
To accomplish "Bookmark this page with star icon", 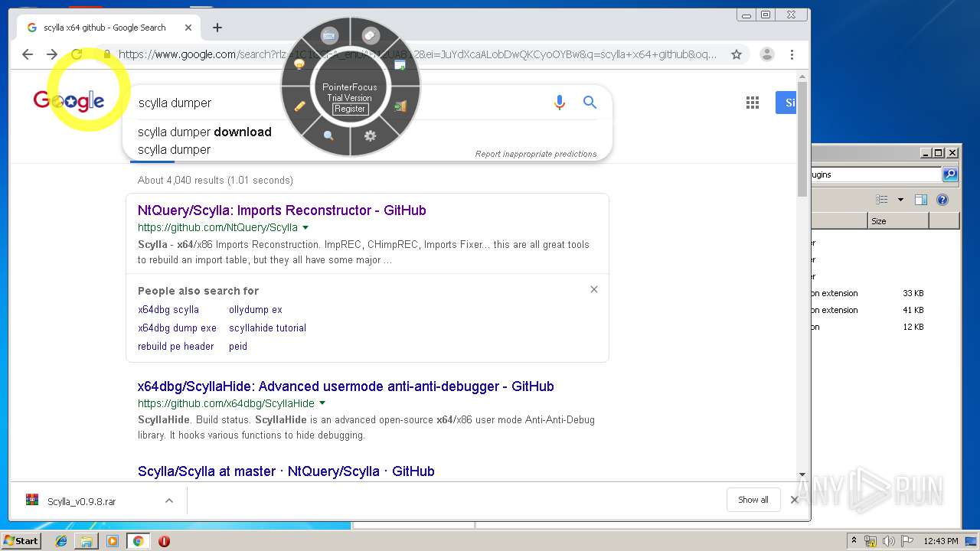I will point(737,54).
